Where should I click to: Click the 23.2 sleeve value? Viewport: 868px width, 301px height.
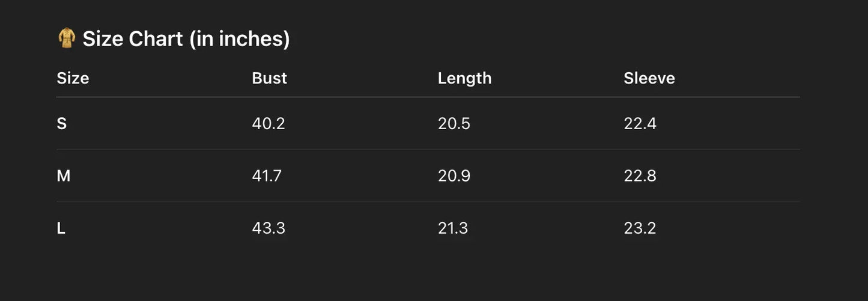(640, 228)
